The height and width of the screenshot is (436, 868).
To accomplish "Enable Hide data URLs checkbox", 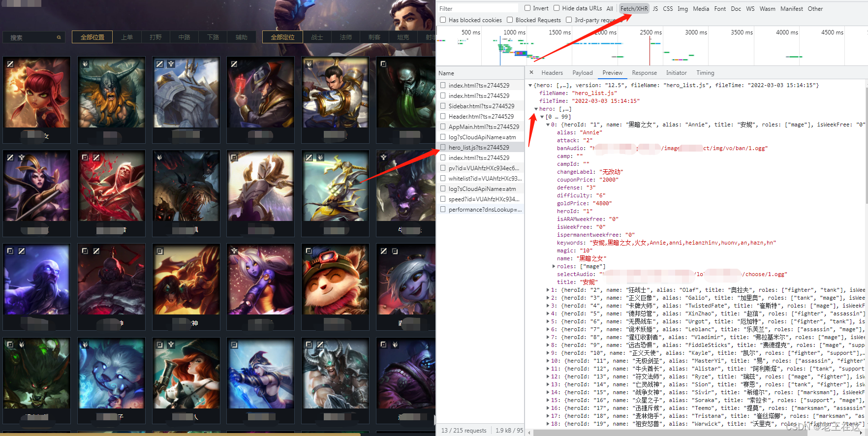I will coord(557,8).
